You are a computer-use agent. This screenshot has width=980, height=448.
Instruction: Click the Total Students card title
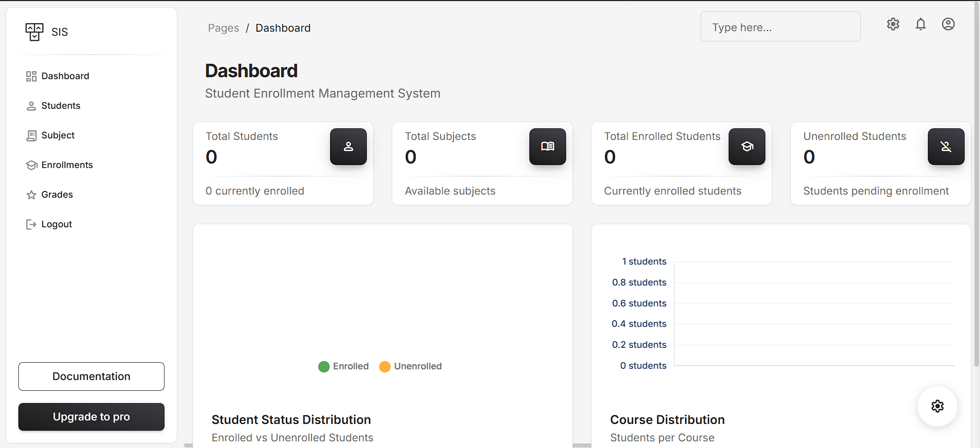tap(242, 136)
